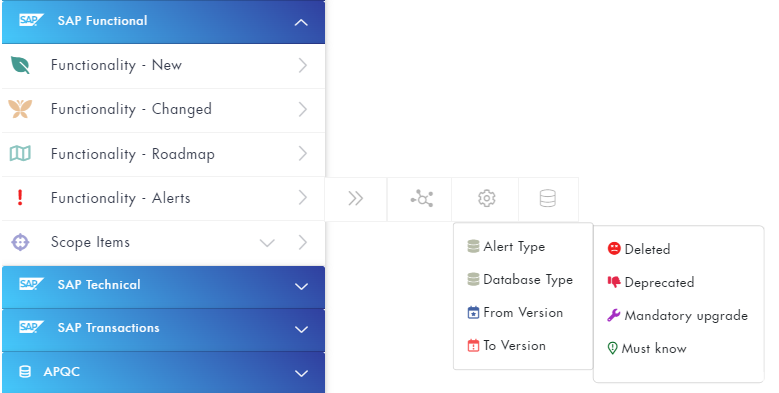779x393 pixels.
Task: Click the network graph icon
Action: point(421,199)
